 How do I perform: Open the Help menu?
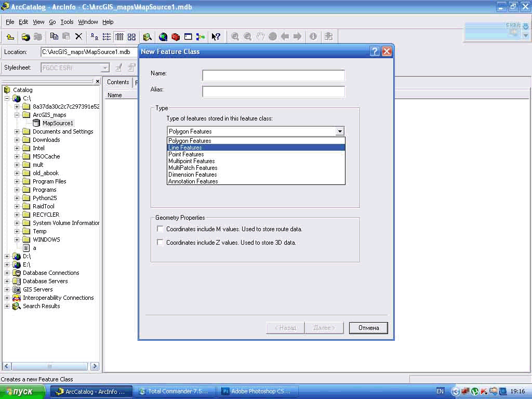click(108, 22)
